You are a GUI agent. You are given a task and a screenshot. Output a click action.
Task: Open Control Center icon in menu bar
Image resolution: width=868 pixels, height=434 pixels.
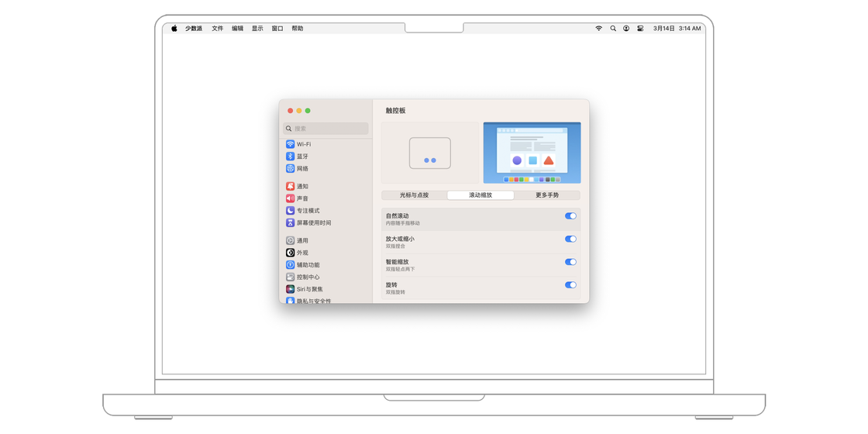pos(640,28)
